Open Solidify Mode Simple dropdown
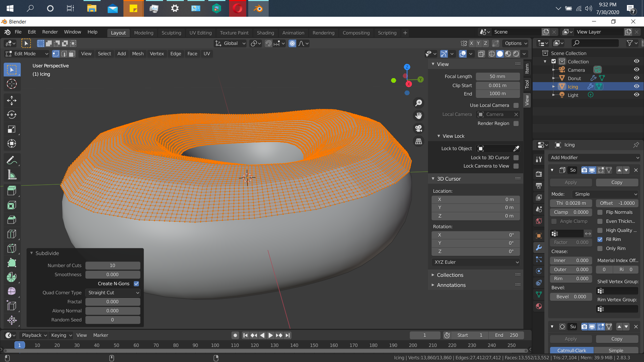644x362 pixels. point(605,194)
